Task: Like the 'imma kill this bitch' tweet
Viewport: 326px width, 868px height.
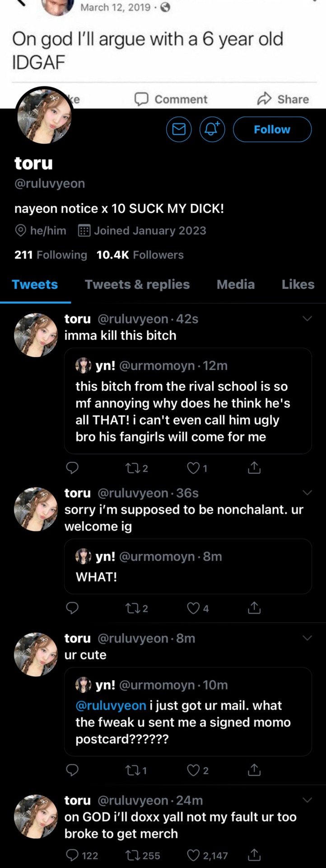Action: (x=194, y=468)
